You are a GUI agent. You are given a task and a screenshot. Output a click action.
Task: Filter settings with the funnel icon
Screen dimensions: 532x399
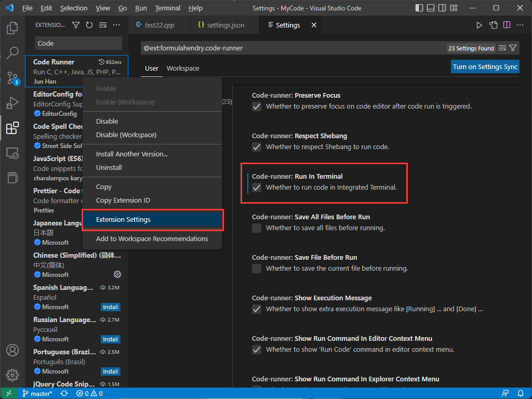(x=513, y=48)
